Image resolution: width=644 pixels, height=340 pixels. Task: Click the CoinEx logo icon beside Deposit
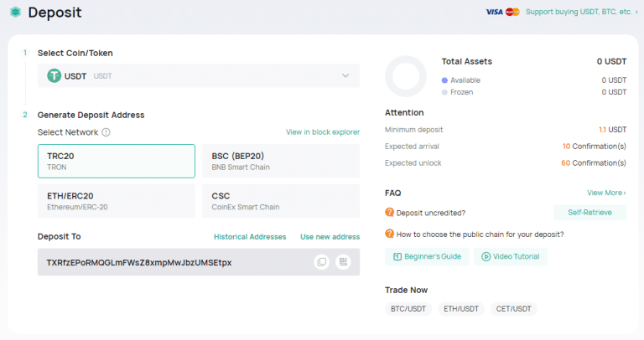(16, 13)
